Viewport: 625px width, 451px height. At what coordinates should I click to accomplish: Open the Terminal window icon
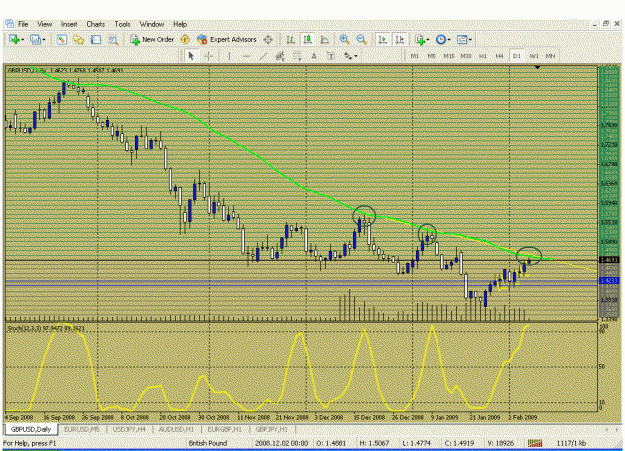pos(96,39)
